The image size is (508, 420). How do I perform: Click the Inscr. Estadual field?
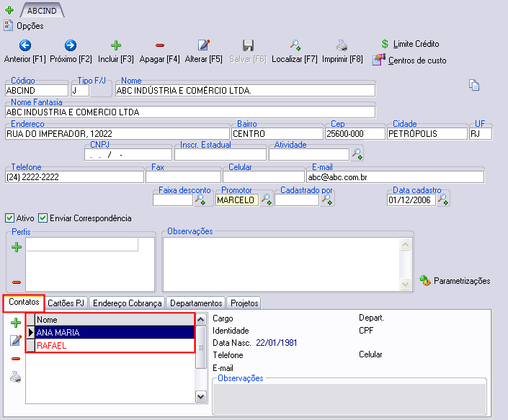click(x=220, y=154)
